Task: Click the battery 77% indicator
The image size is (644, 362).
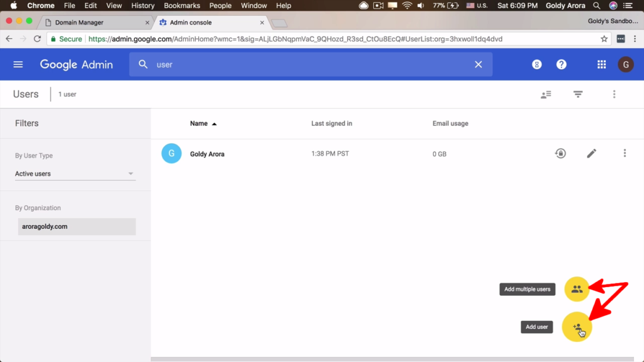Action: [x=446, y=6]
